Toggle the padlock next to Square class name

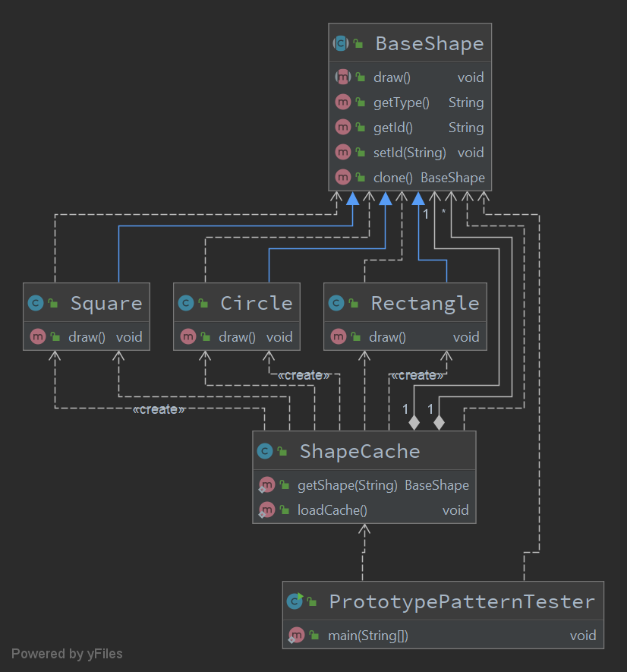tap(52, 302)
